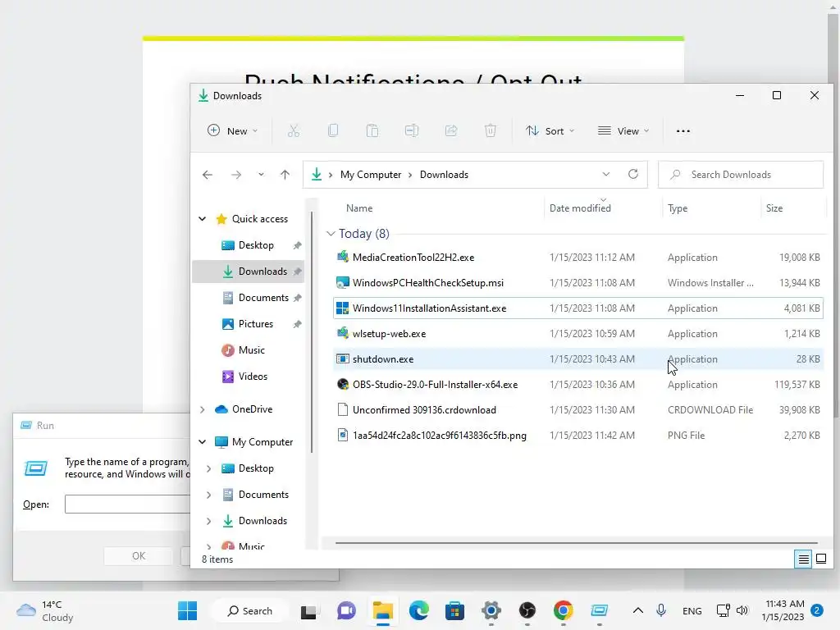Expand the OneDrive tree node
This screenshot has width=840, height=630.
pos(203,409)
